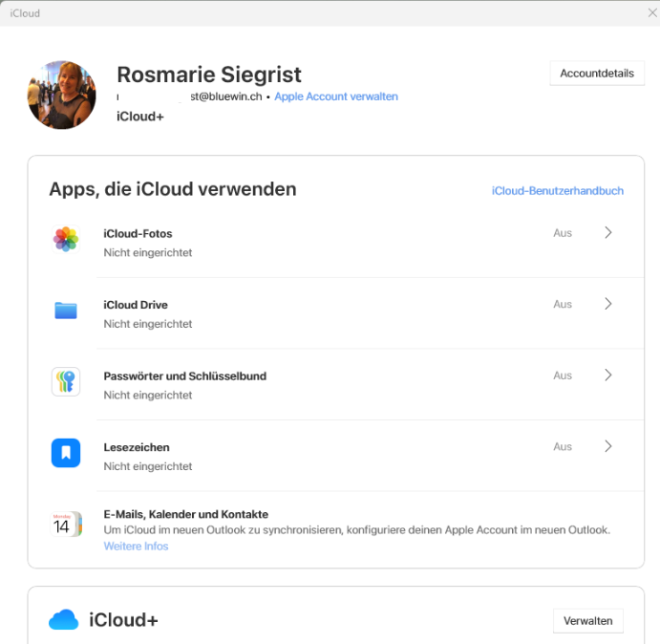
Task: Click Nicht eingerichtet under Lesezeichen
Action: click(148, 466)
